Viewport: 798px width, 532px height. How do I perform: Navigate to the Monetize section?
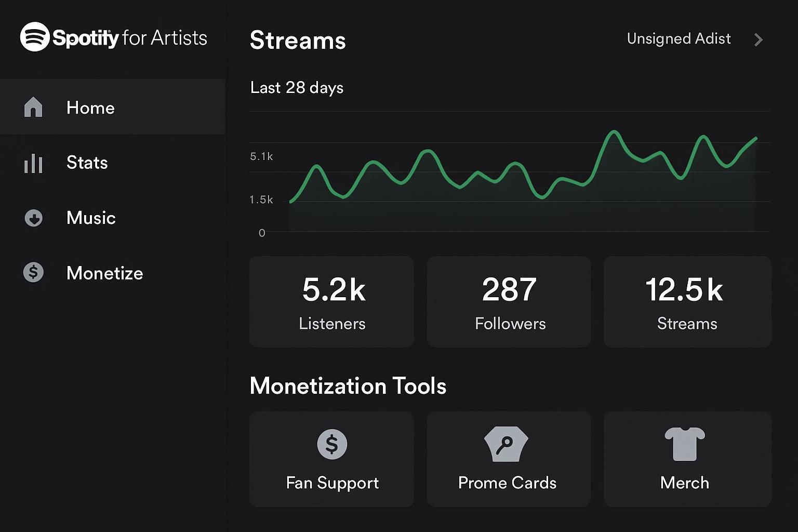coord(104,273)
